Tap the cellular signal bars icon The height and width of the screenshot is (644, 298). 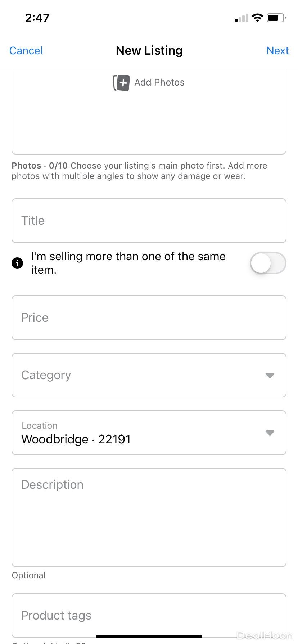coord(241,18)
